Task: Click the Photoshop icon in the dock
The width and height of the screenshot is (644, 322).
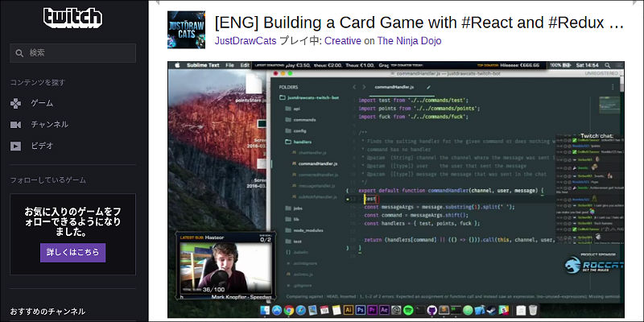Action: click(x=361, y=310)
